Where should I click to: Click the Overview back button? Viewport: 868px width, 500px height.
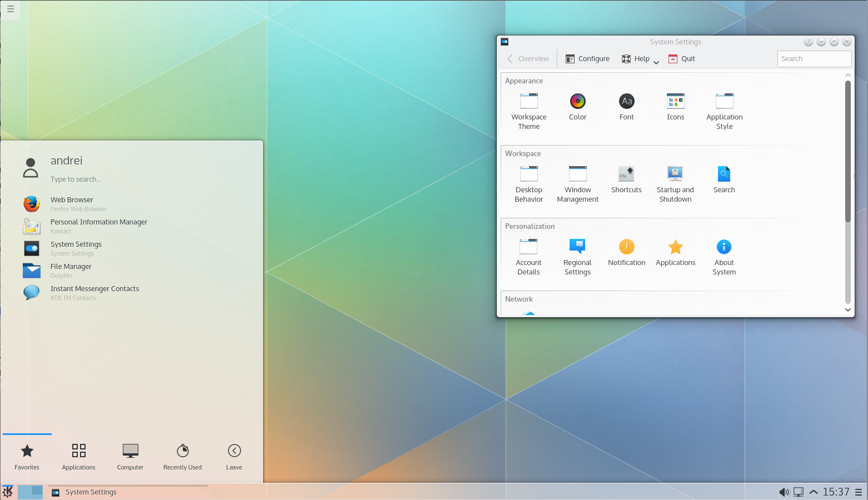(528, 59)
